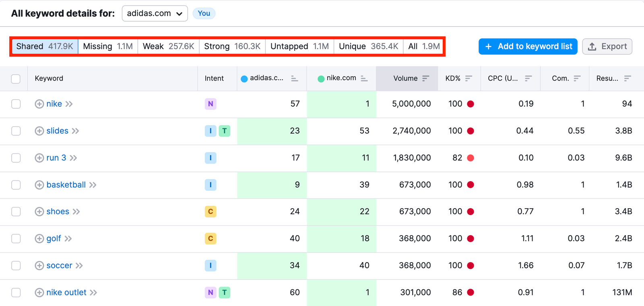Click the plus icon next to shoes
644x306 pixels.
pyautogui.click(x=39, y=211)
